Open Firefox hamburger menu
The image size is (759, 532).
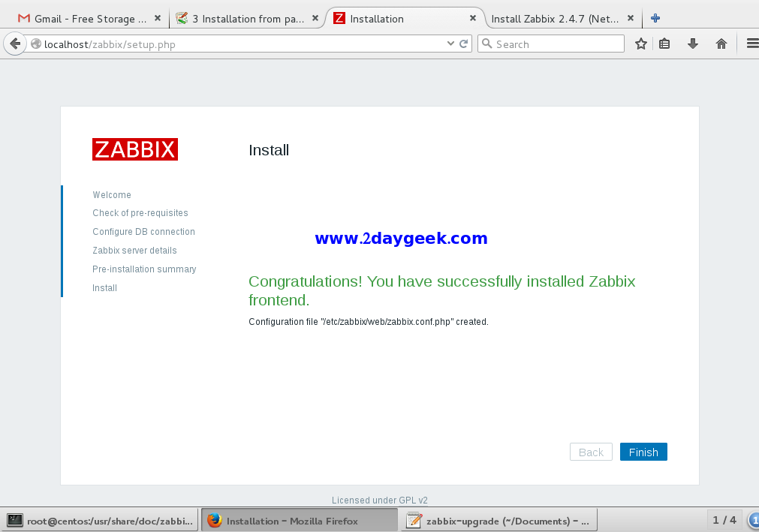coord(752,44)
